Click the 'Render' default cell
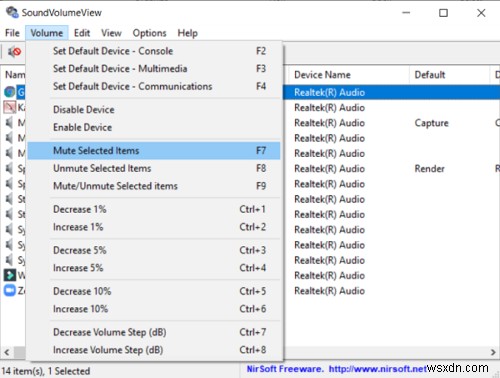The width and height of the screenshot is (500, 378). 429,169
